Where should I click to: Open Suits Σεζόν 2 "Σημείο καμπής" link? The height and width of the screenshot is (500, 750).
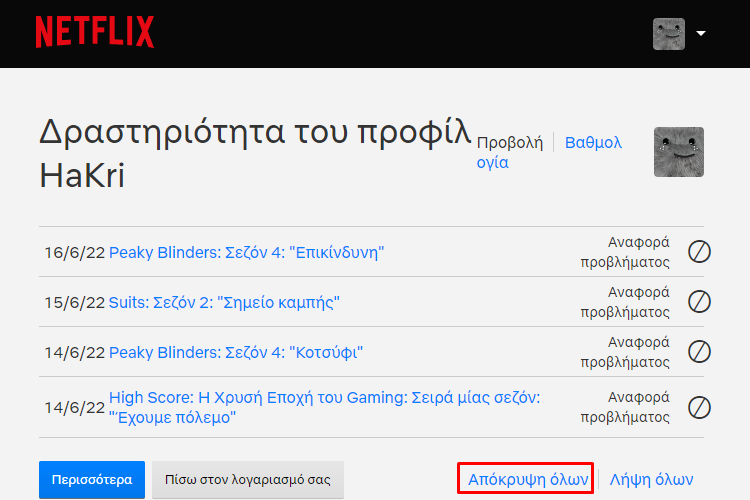(x=224, y=302)
